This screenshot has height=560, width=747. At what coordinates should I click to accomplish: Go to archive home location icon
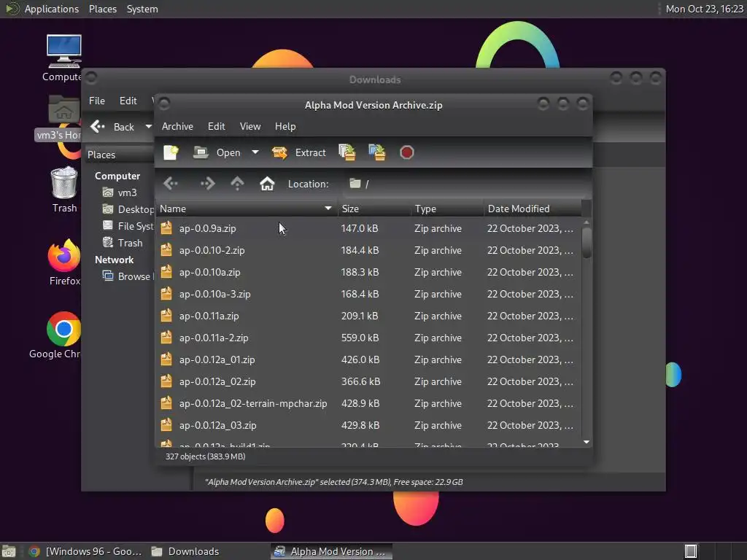(x=267, y=183)
